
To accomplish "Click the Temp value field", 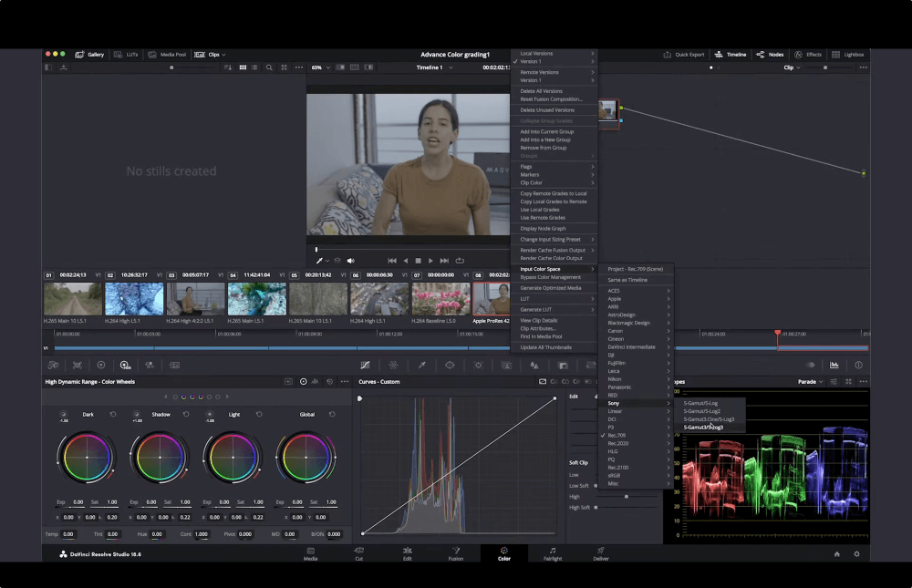I will [x=68, y=534].
